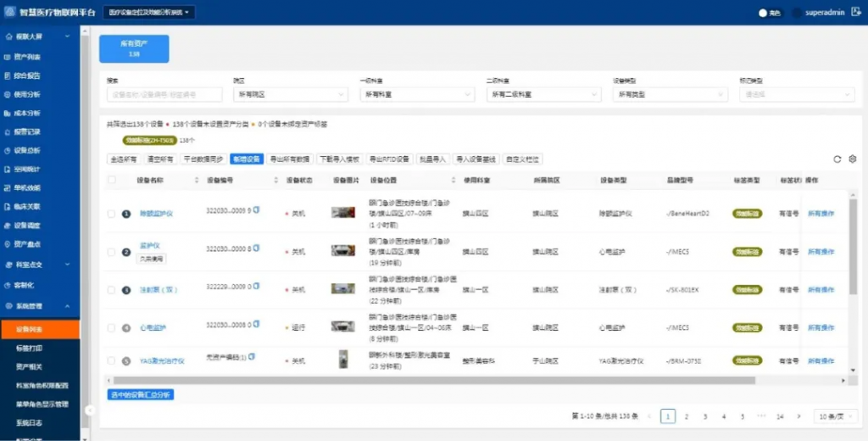
Task: Expand the 所有二级科室 dropdown
Action: click(x=542, y=95)
